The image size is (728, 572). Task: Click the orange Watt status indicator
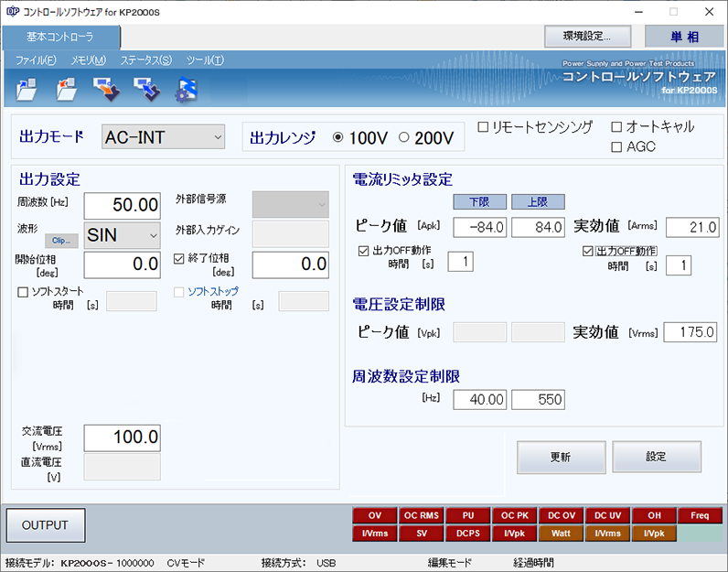(561, 533)
